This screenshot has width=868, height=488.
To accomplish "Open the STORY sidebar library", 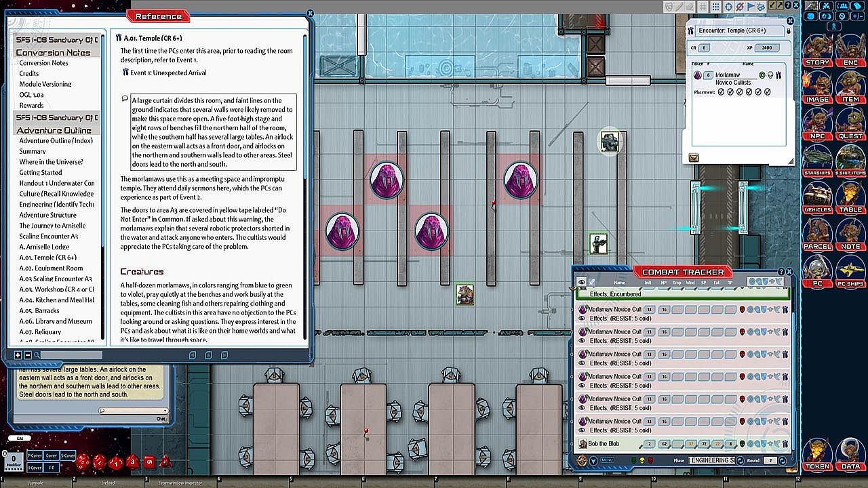I will pyautogui.click(x=817, y=49).
